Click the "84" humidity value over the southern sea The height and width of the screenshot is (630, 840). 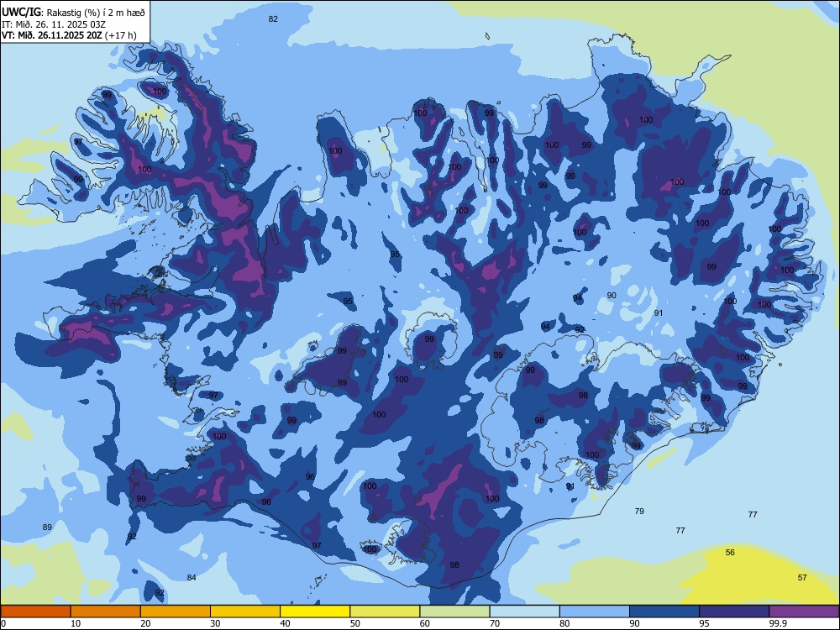(192, 578)
